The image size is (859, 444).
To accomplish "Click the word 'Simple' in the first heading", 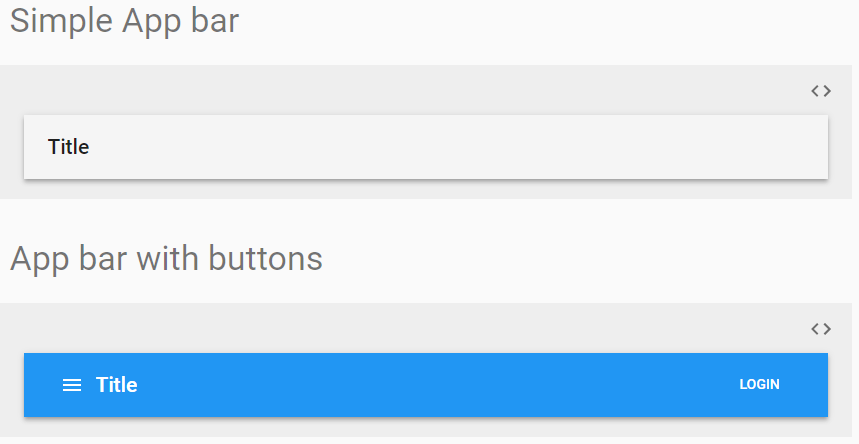I will [x=61, y=21].
